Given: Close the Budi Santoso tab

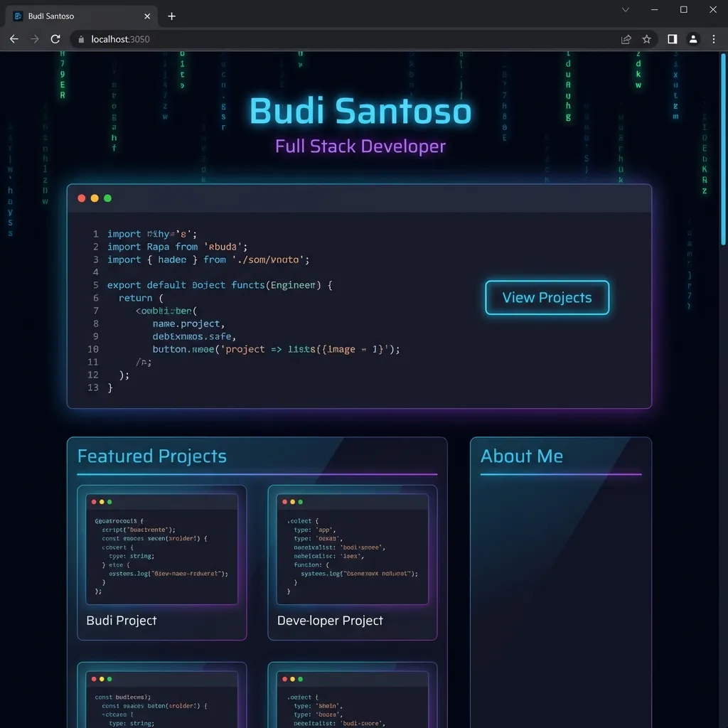Looking at the screenshot, I should (147, 16).
